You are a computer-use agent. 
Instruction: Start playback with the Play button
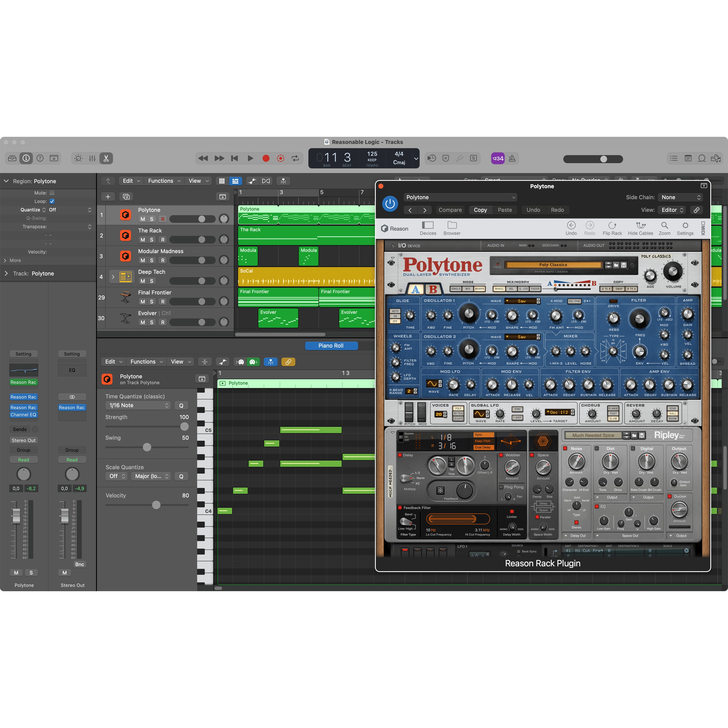click(250, 158)
